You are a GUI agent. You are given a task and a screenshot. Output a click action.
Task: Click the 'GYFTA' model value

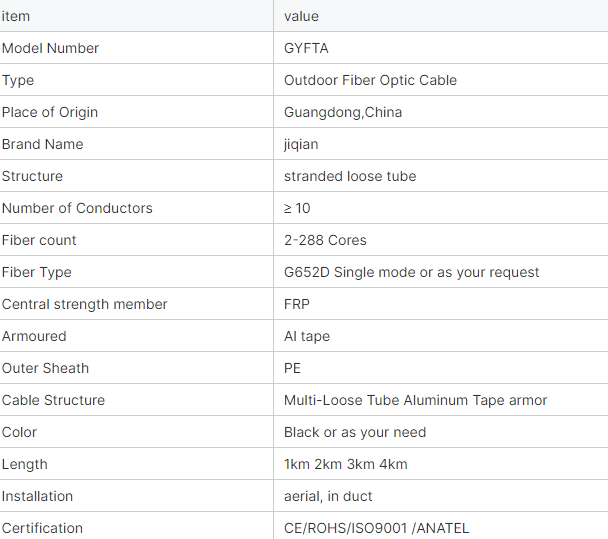pos(306,48)
